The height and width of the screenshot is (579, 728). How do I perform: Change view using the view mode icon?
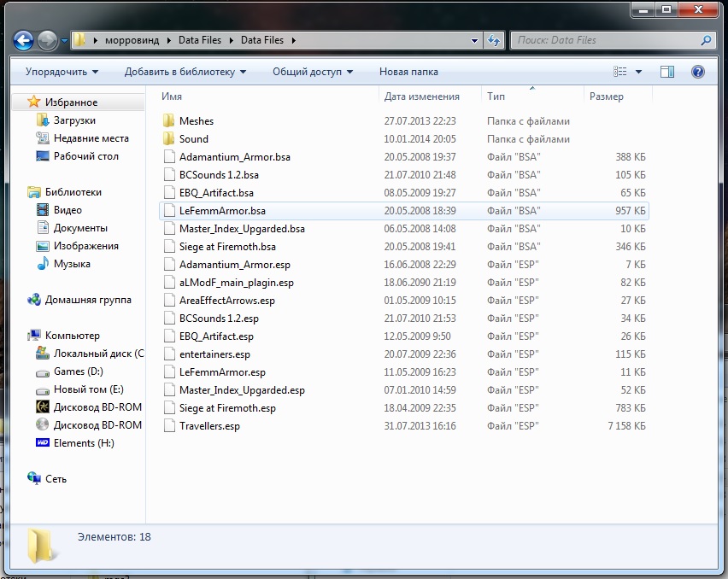(619, 72)
